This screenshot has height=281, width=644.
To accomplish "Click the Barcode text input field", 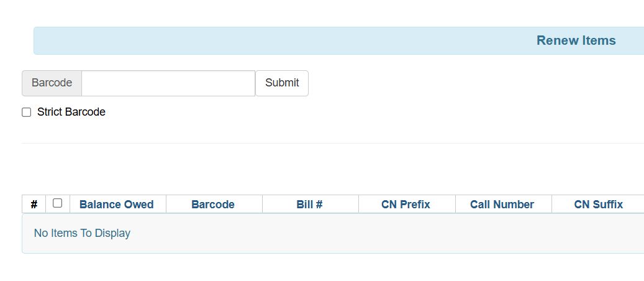I will pos(168,83).
